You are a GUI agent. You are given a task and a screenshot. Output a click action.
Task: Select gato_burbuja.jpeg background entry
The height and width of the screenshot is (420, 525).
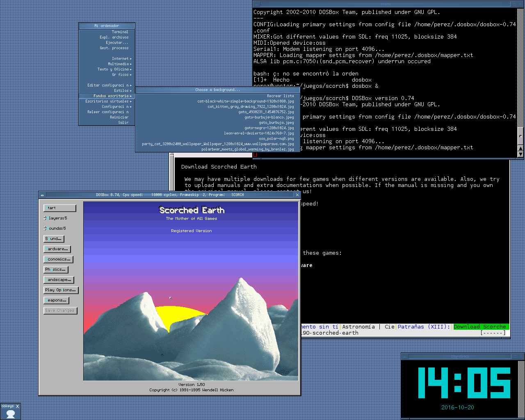coord(218,123)
